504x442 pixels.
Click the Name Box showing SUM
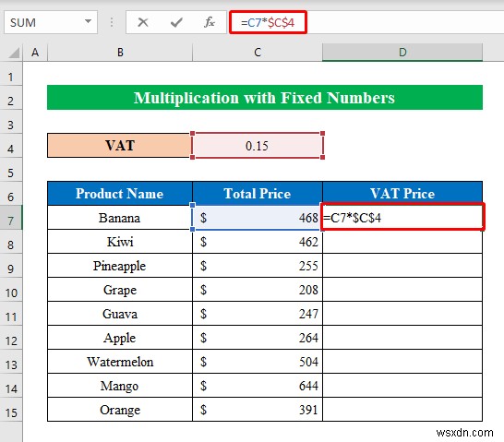(51, 22)
